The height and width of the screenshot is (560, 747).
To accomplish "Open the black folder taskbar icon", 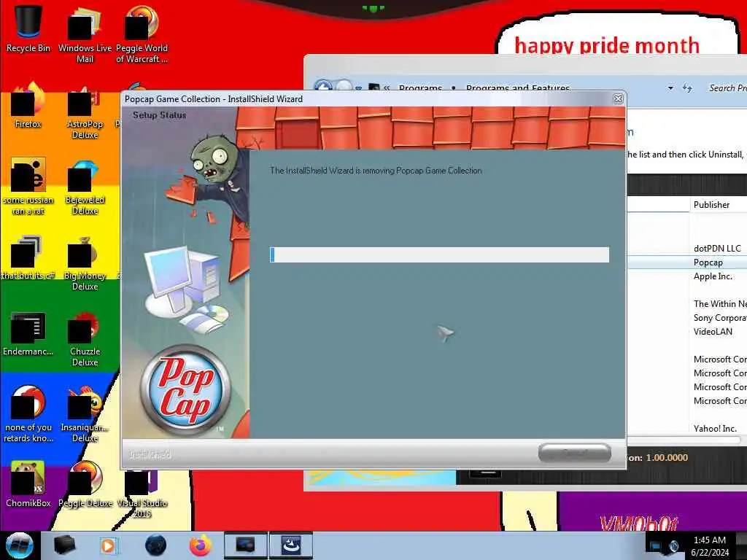I will [64, 545].
